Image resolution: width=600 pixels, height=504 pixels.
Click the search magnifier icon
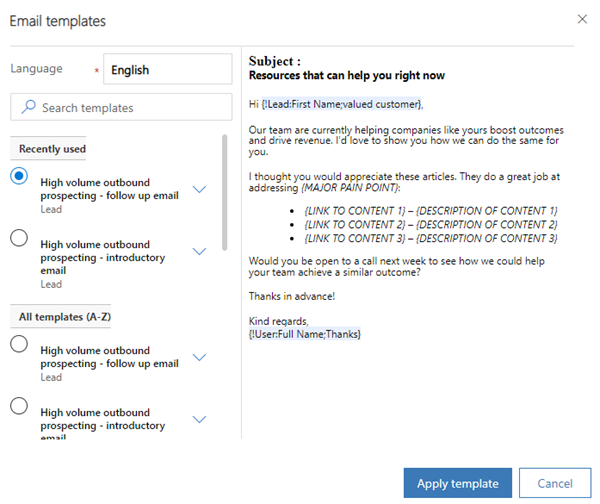[x=29, y=107]
